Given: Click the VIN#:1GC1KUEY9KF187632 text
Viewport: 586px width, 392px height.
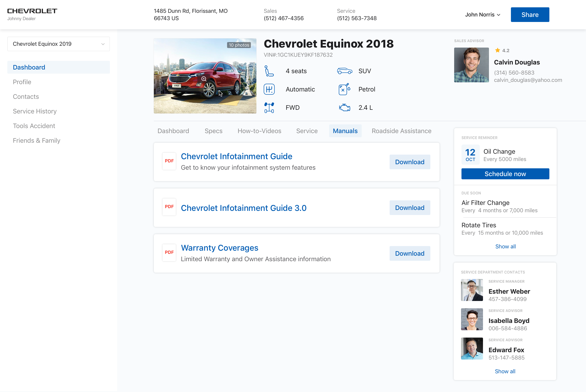Looking at the screenshot, I should coord(298,55).
